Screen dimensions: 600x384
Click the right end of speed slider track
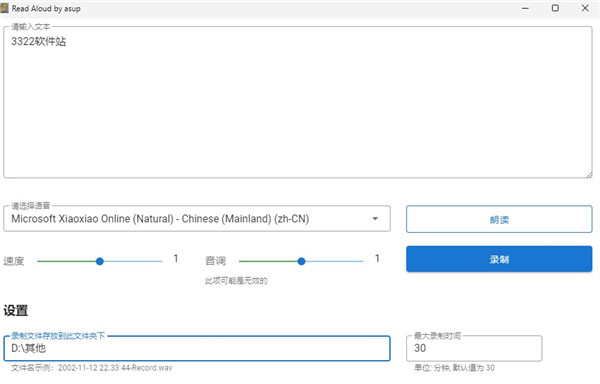pyautogui.click(x=160, y=262)
